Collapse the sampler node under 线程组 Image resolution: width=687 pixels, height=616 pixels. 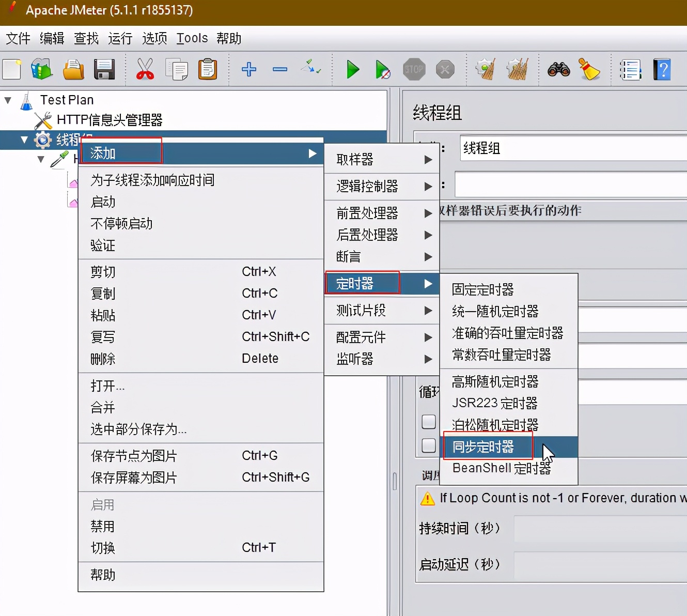click(x=41, y=159)
